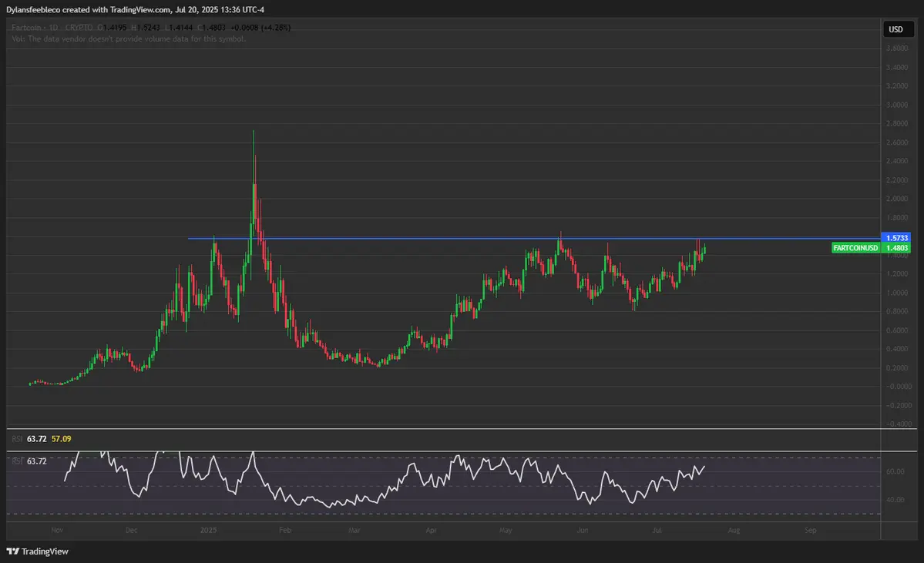Click the TradingView logo at bottom left

point(37,551)
